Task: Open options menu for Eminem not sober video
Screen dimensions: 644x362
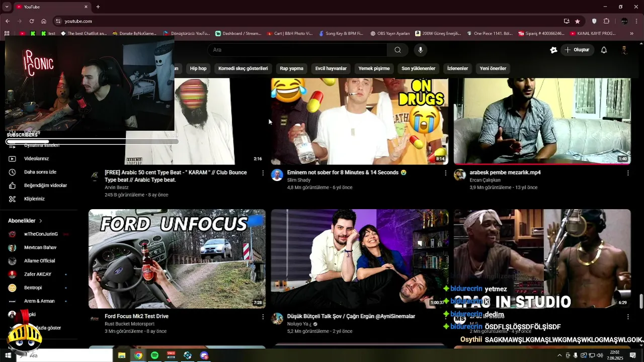Action: click(445, 173)
